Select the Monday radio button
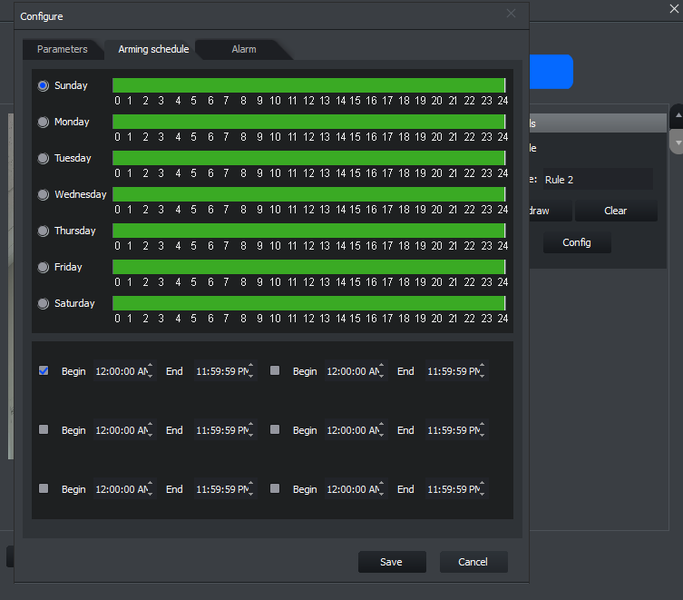The height and width of the screenshot is (600, 683). 43,122
